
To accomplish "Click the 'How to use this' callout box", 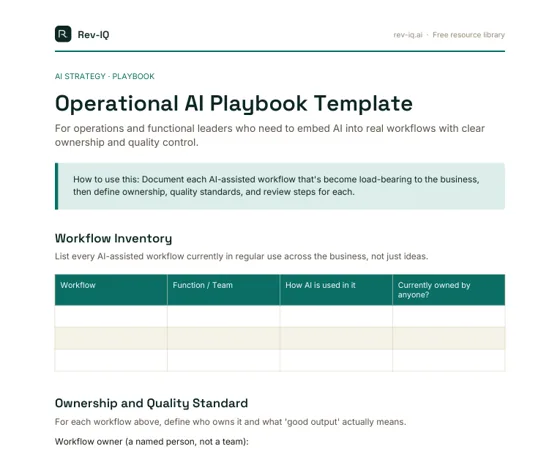I will click(280, 186).
